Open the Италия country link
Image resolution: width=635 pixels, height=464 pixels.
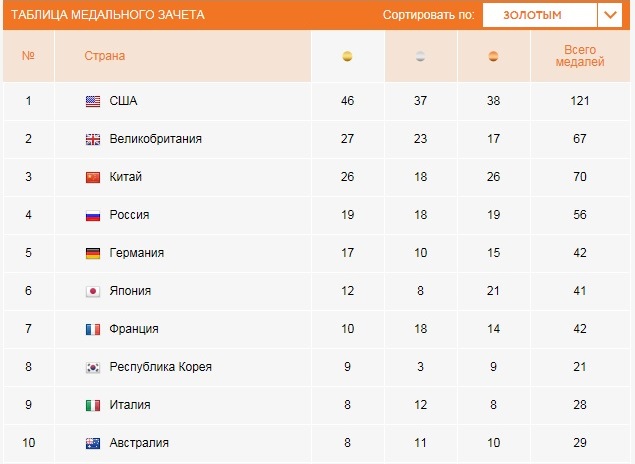pos(130,405)
